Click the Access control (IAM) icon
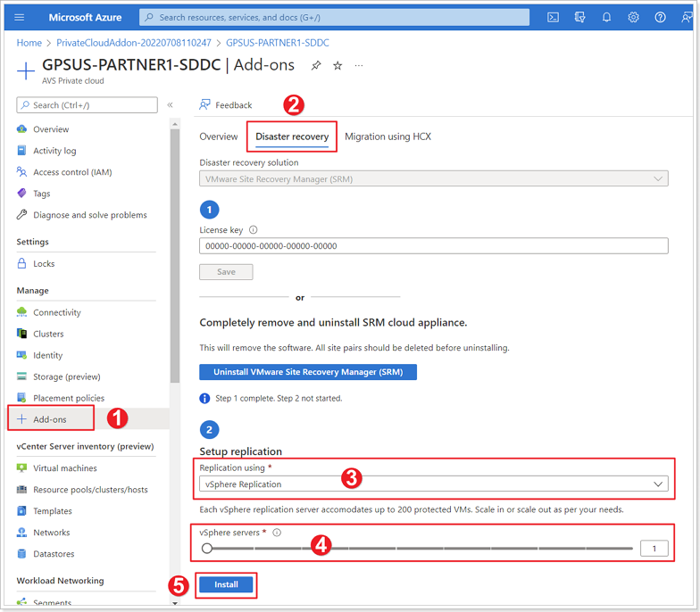 21,171
